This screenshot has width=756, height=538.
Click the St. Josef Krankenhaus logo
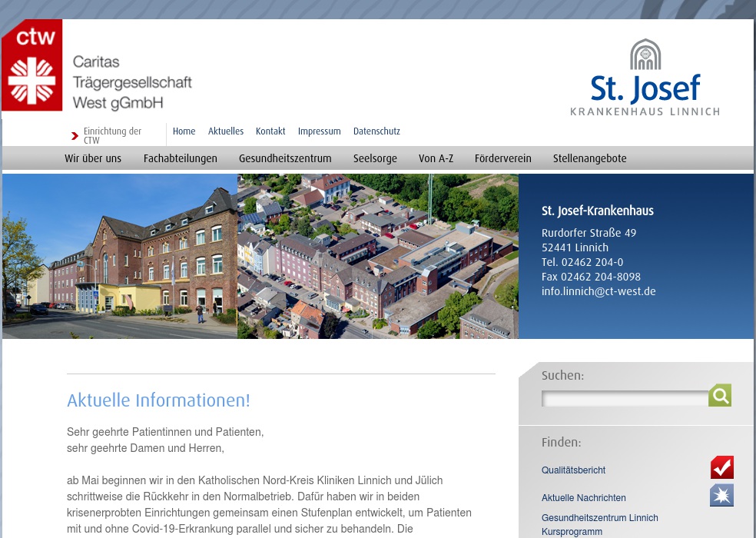click(x=645, y=76)
